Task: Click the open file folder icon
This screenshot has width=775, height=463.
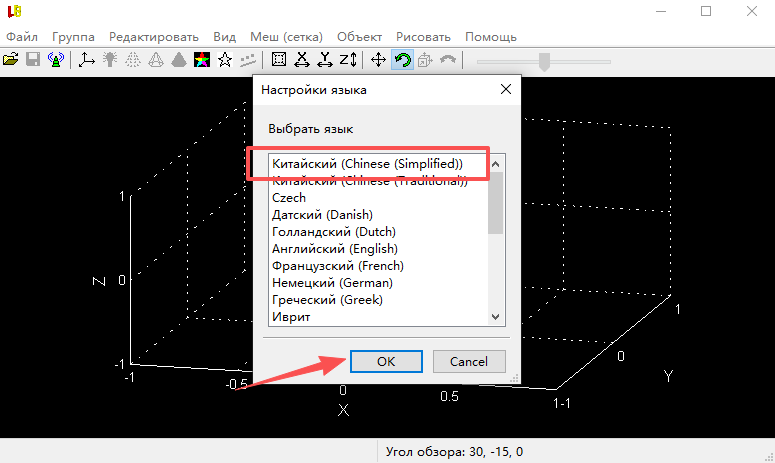Action: [11, 60]
